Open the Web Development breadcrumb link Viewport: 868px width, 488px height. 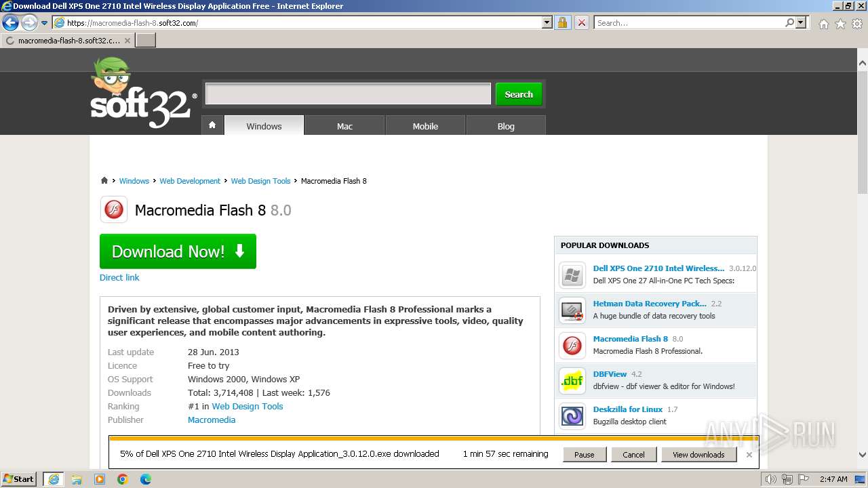coord(190,181)
